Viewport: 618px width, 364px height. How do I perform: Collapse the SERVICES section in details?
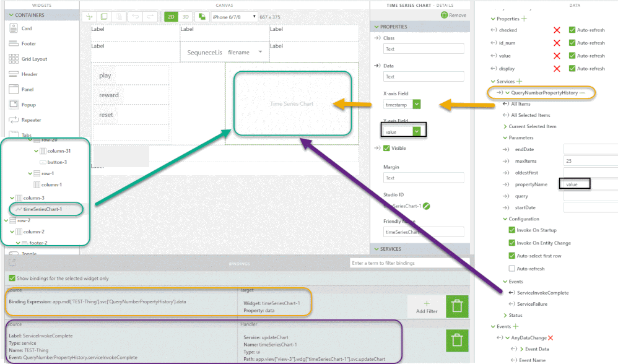(376, 249)
